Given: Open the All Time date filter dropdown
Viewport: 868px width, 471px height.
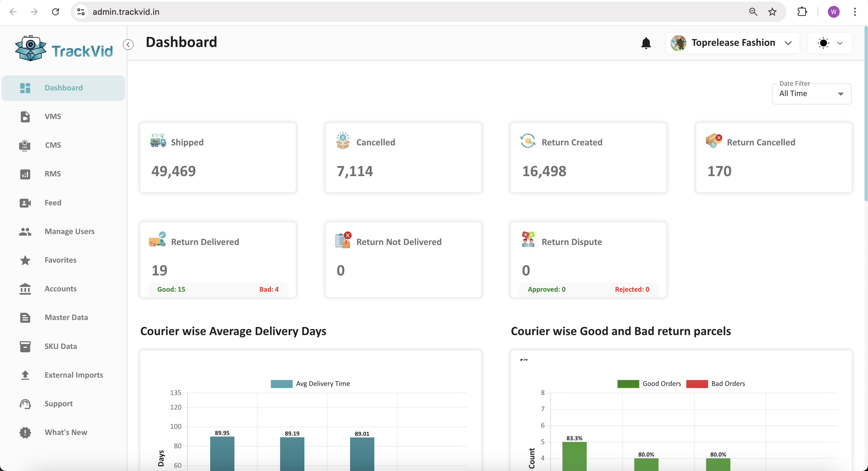Looking at the screenshot, I should click(x=811, y=93).
